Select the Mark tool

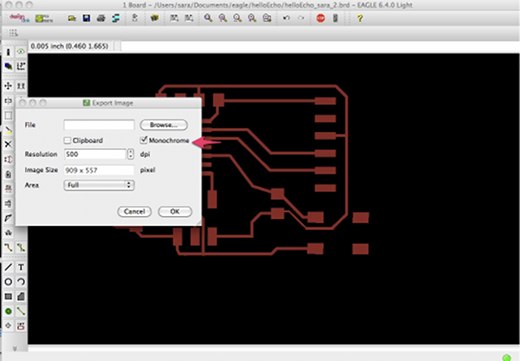point(21,66)
